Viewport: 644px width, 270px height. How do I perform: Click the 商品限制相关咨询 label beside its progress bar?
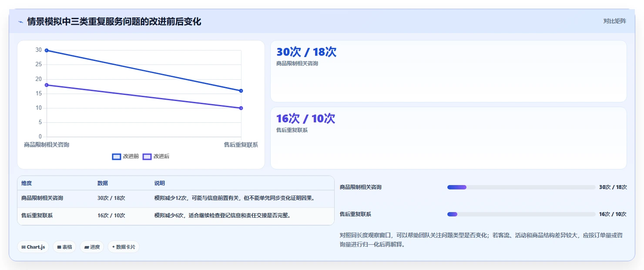(x=361, y=187)
